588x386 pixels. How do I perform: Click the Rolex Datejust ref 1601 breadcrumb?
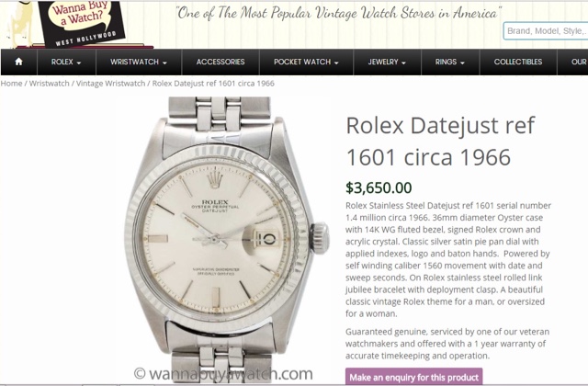pos(213,84)
